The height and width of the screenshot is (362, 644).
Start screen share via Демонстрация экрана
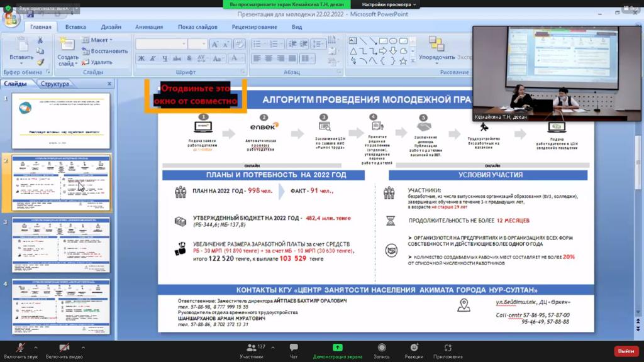pos(338,348)
